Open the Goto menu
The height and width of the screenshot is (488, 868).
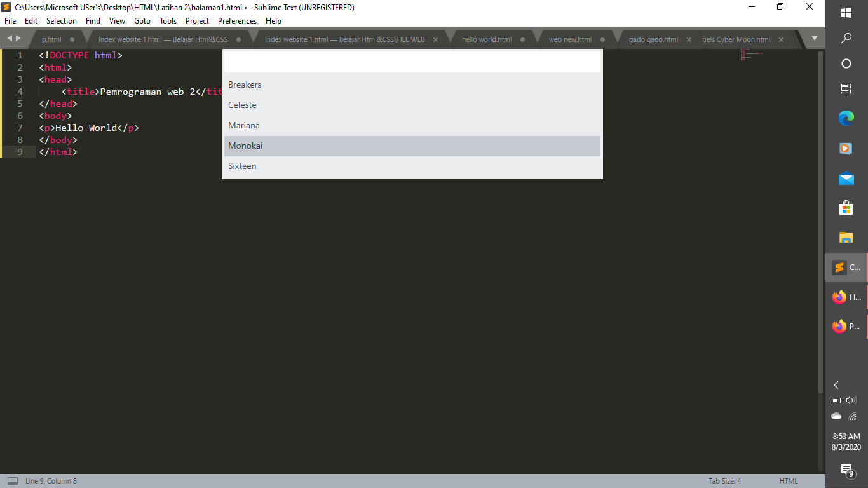click(142, 21)
